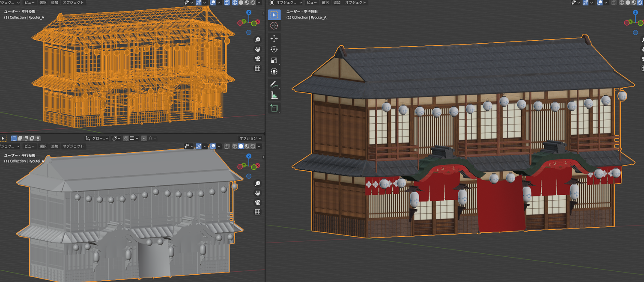Toggle gizmo display in top-left viewport header
This screenshot has width=644, height=282.
[x=199, y=3]
